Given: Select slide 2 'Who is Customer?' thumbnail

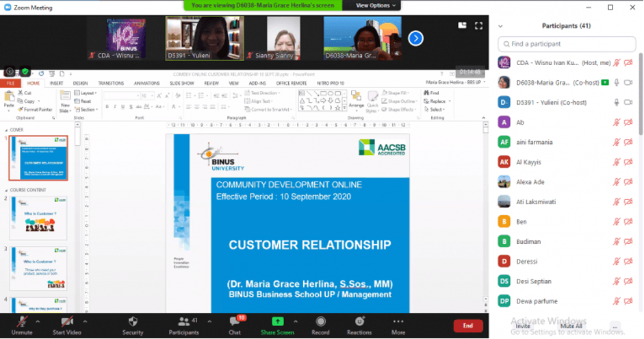Looking at the screenshot, I should (x=38, y=218).
